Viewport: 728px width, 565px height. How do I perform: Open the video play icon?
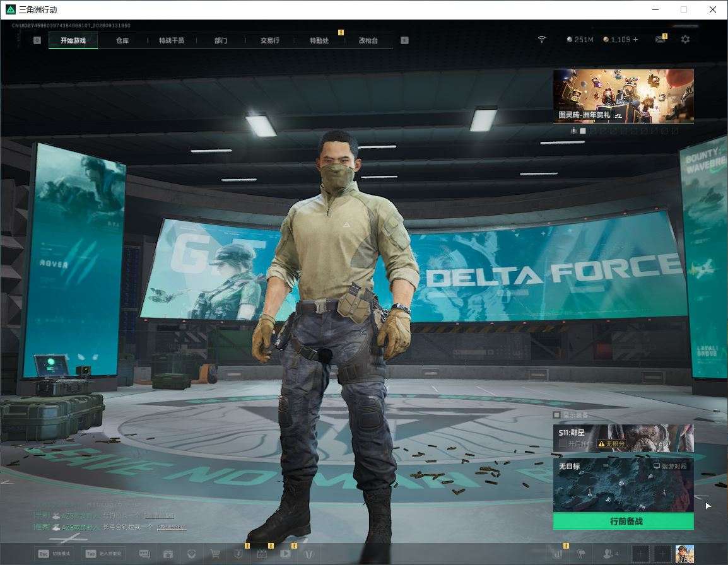coord(285,554)
